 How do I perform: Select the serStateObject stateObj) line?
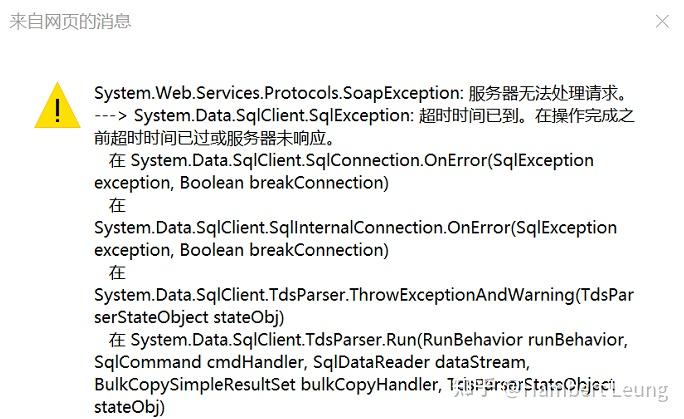189,317
